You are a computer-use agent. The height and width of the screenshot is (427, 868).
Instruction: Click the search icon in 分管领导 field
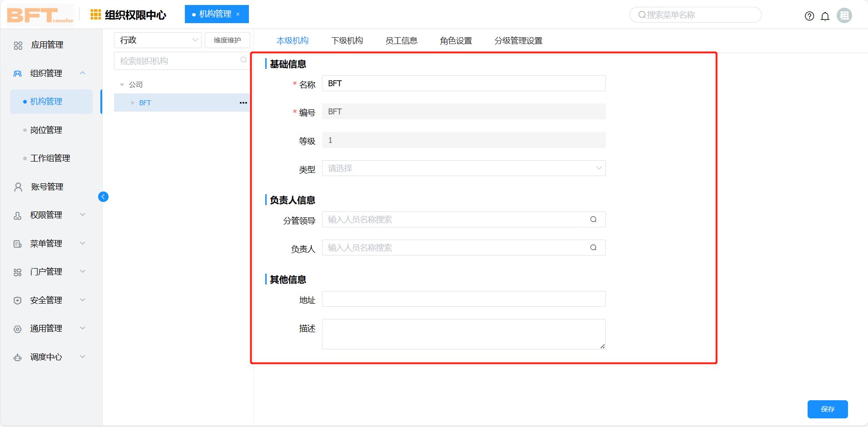[x=593, y=220]
